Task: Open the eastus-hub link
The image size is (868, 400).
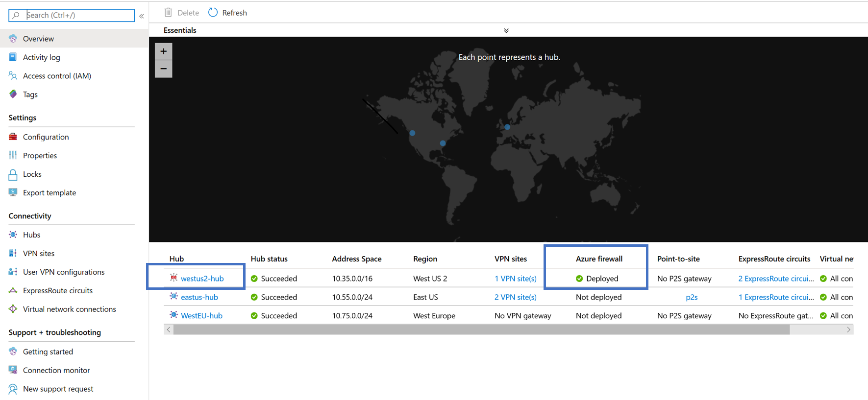Action: click(x=199, y=297)
